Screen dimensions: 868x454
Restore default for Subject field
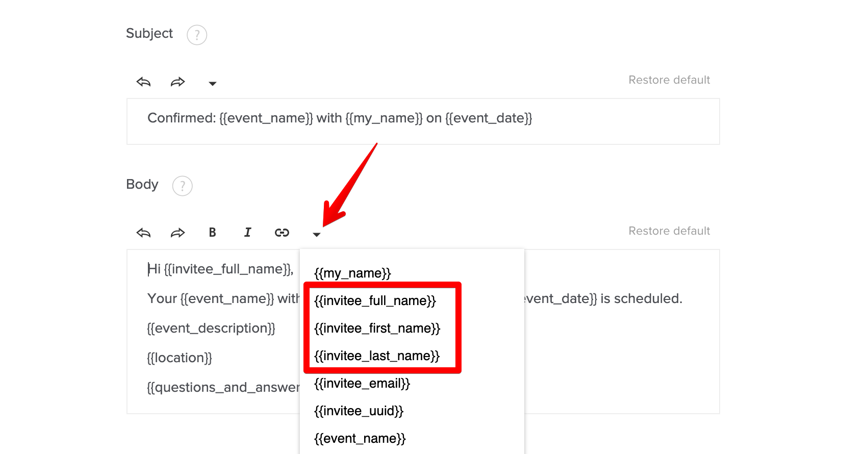[x=669, y=80]
